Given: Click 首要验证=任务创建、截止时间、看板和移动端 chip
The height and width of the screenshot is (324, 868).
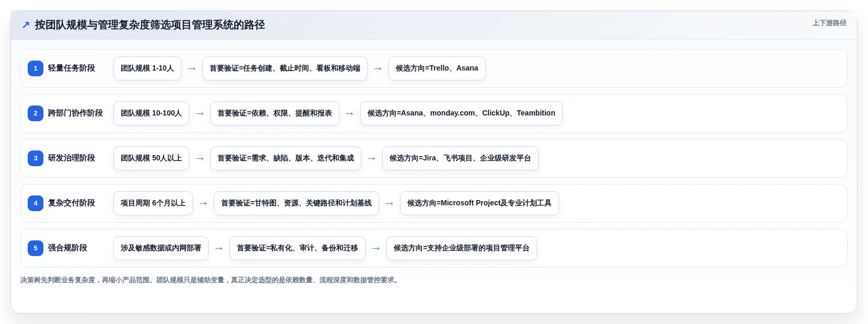Looking at the screenshot, I should pos(285,68).
